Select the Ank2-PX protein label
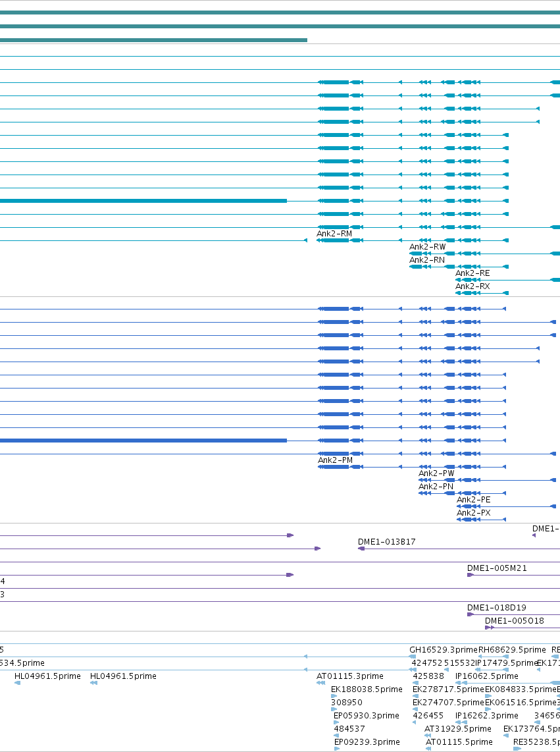Image resolution: width=560 pixels, height=752 pixels. [473, 513]
